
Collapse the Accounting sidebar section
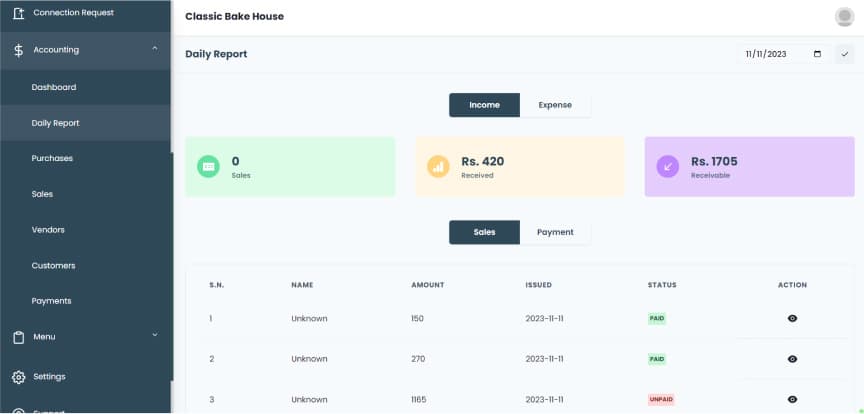154,49
